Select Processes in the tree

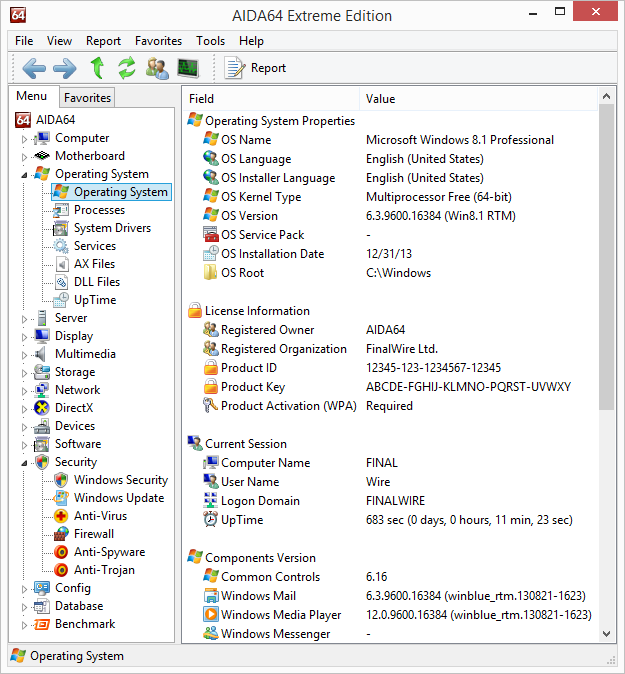99,210
